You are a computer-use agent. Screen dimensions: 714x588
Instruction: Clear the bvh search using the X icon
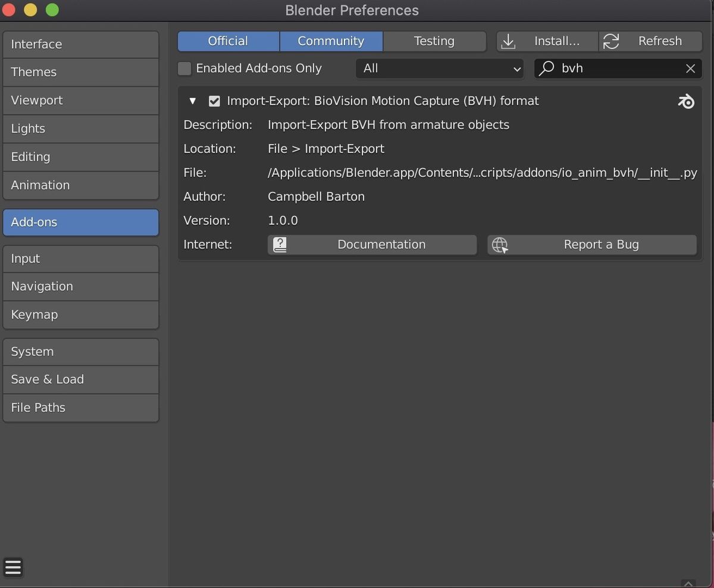(x=690, y=68)
